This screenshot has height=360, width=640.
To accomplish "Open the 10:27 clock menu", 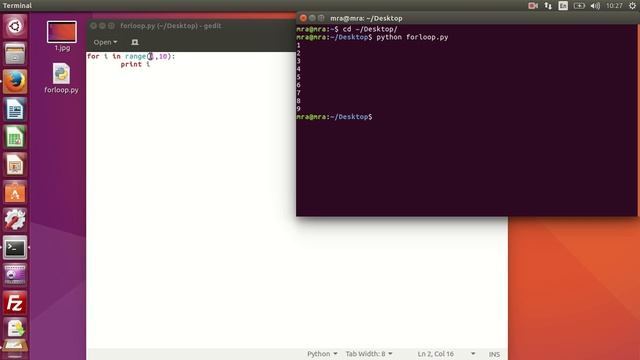I will [614, 6].
